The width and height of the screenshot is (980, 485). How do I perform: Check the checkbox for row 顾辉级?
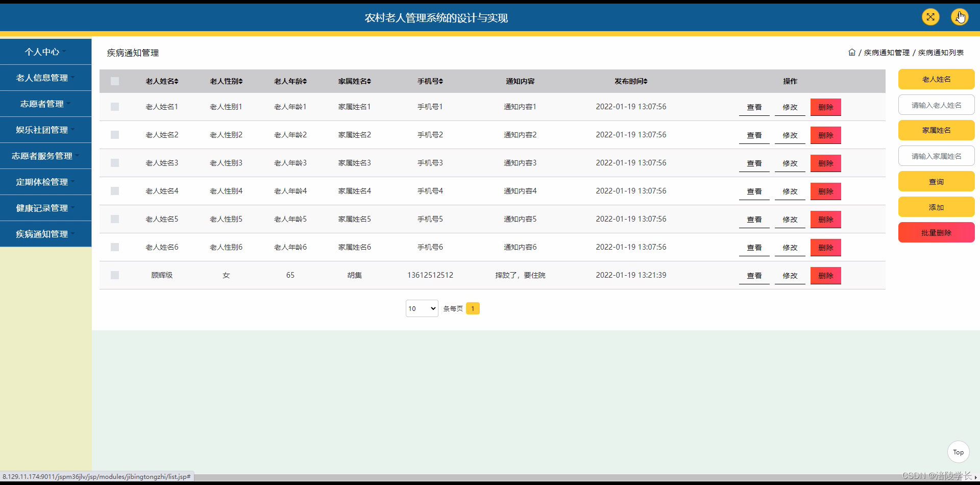tap(115, 275)
